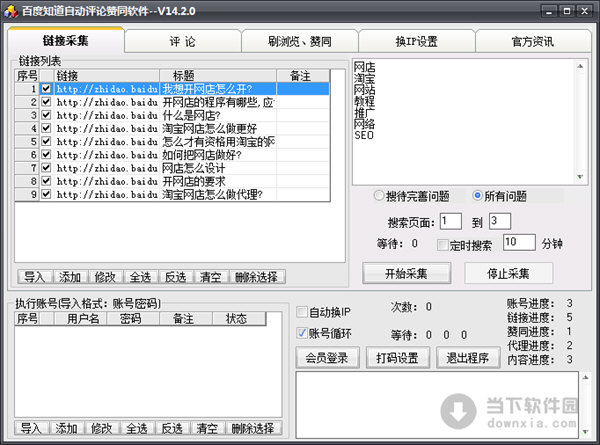Click the 标题 column header

point(218,75)
